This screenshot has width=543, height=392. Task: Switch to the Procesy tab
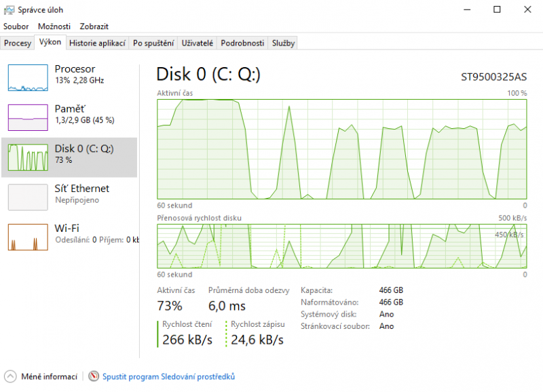point(18,43)
